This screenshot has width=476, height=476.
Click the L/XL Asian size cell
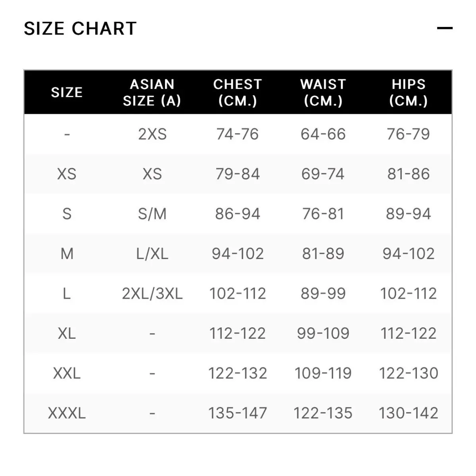(x=152, y=254)
